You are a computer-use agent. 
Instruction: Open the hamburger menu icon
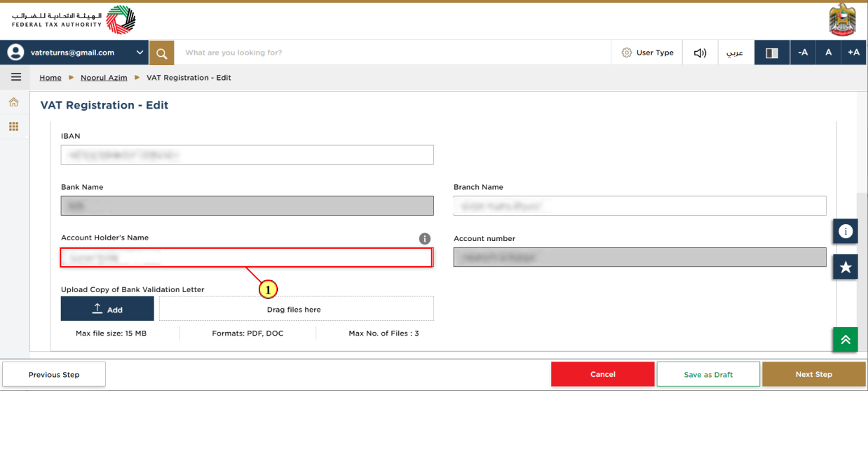(x=15, y=77)
